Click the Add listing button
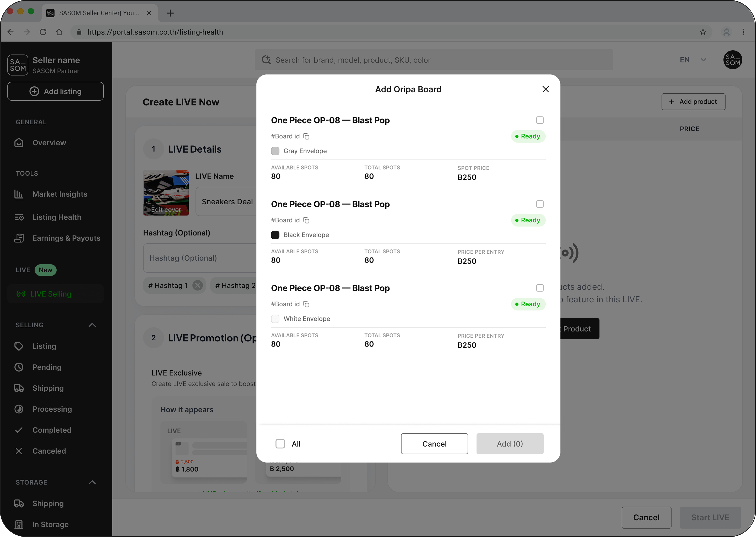 pyautogui.click(x=56, y=92)
